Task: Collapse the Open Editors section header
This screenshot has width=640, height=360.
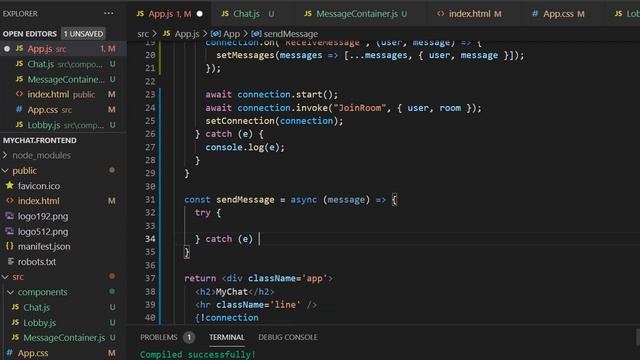Action: tap(29, 34)
